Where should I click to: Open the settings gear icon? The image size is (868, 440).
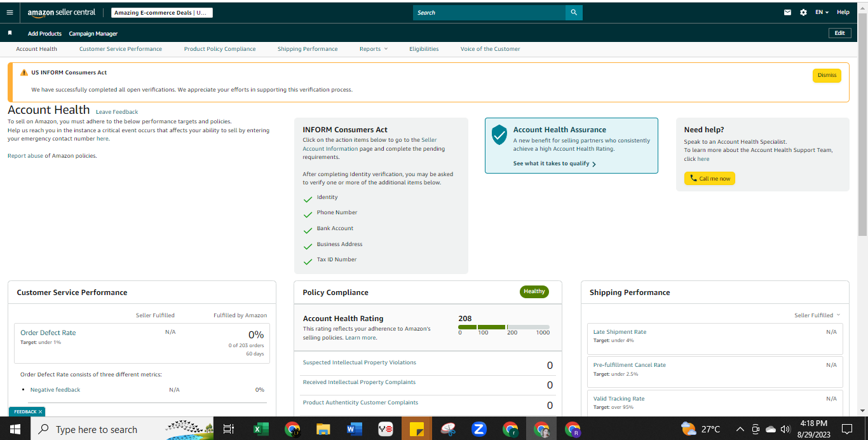click(x=803, y=12)
